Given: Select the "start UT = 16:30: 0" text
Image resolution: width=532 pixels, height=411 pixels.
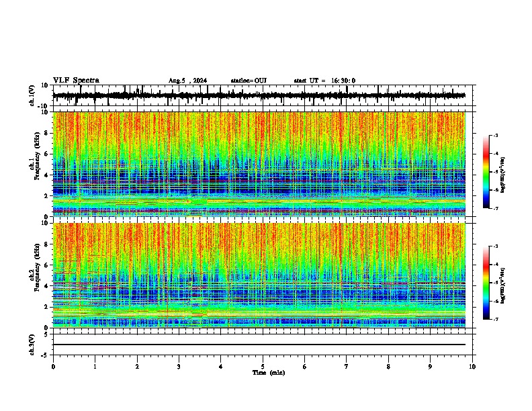Looking at the screenshot, I should (x=324, y=81).
